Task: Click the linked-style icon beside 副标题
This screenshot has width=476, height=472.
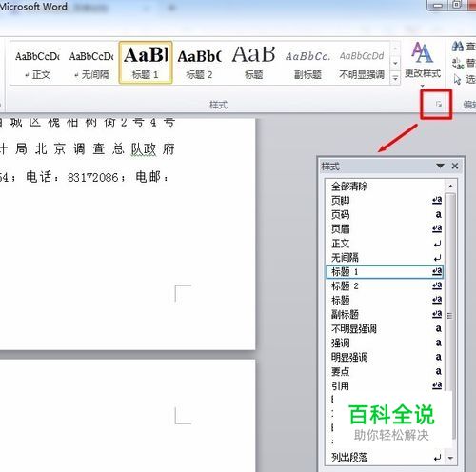Action: (x=437, y=314)
